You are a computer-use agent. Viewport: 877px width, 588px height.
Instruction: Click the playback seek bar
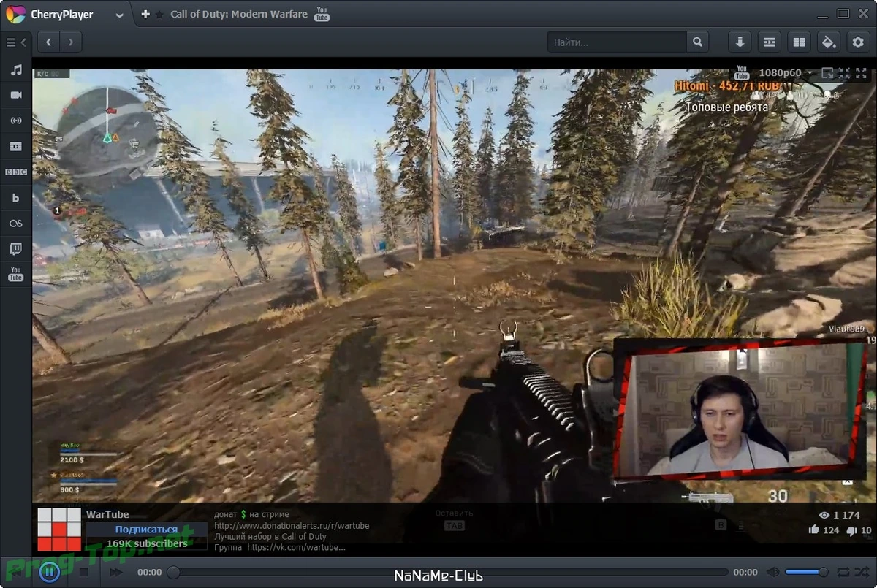[448, 573]
